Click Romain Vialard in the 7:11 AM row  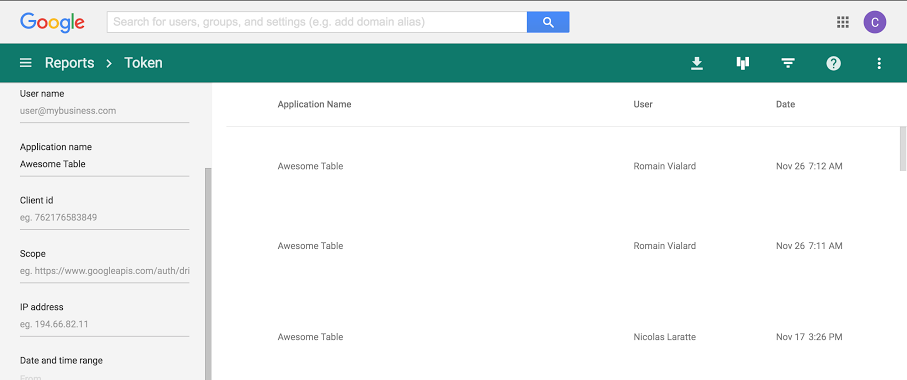pyautogui.click(x=665, y=246)
